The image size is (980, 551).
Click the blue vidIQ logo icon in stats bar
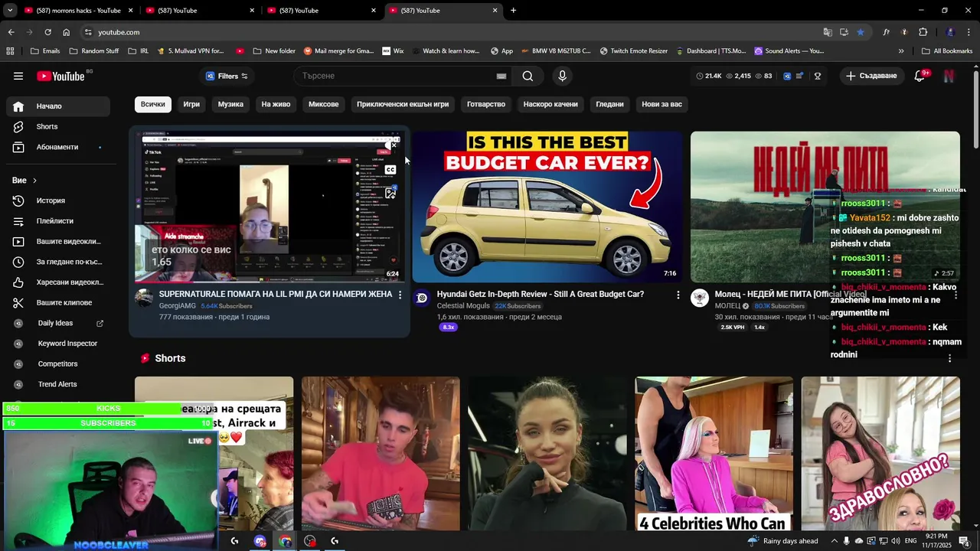786,76
